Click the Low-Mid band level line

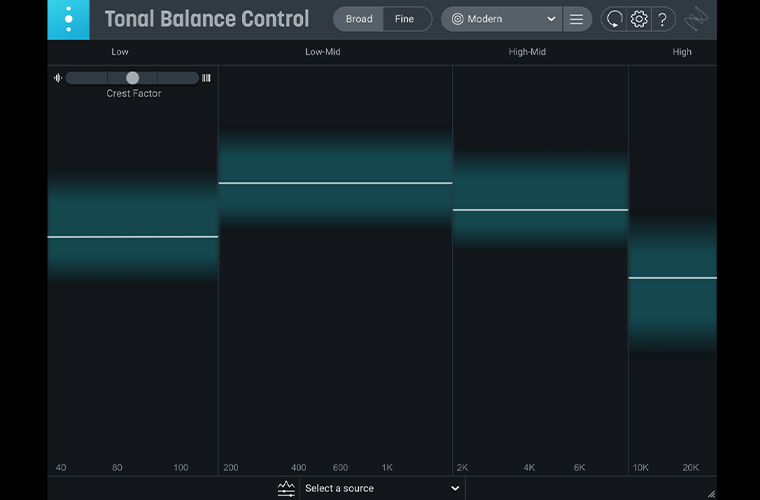pyautogui.click(x=335, y=183)
